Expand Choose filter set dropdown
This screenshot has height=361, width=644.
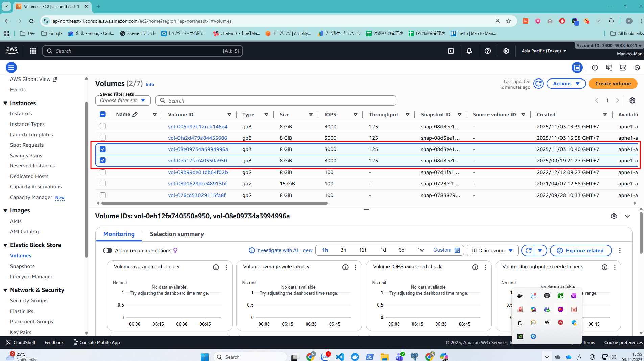(122, 100)
